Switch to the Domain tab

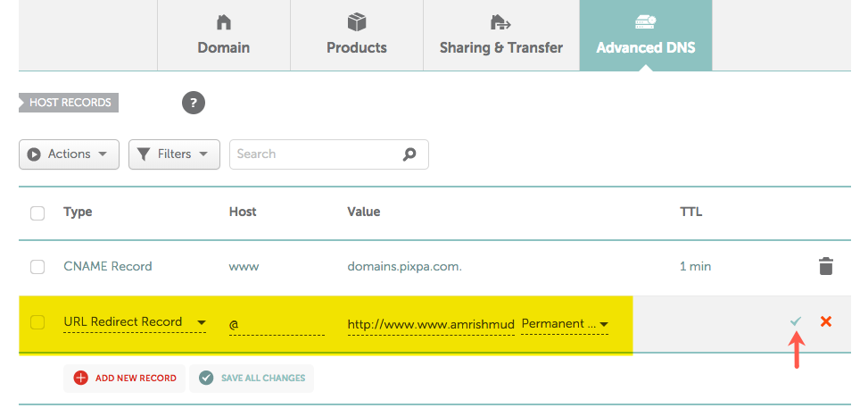click(224, 36)
